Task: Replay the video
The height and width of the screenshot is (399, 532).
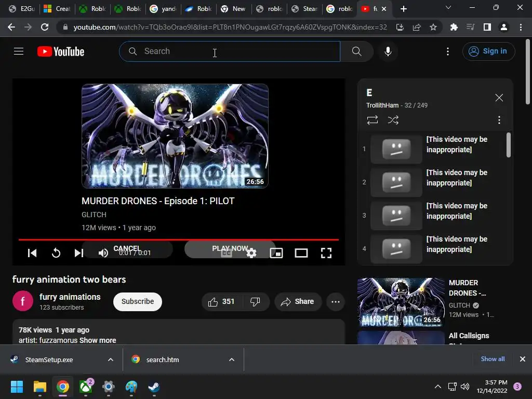Action: coord(56,253)
